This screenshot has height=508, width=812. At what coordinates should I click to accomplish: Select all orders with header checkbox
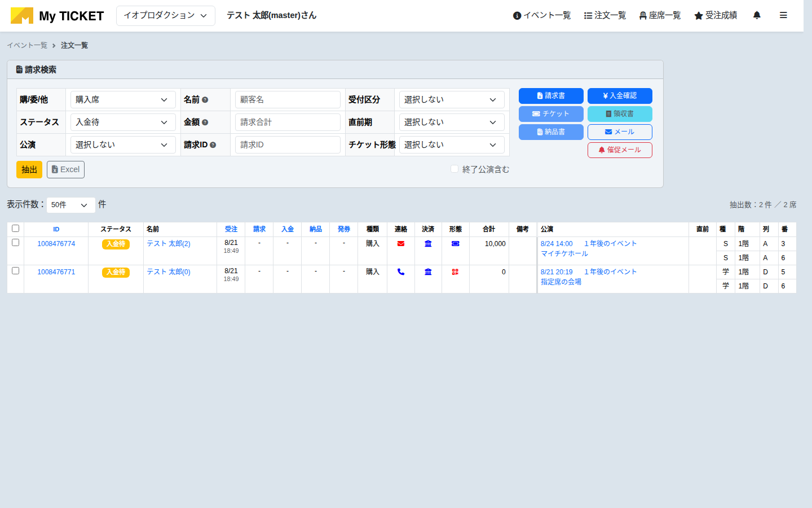16,229
